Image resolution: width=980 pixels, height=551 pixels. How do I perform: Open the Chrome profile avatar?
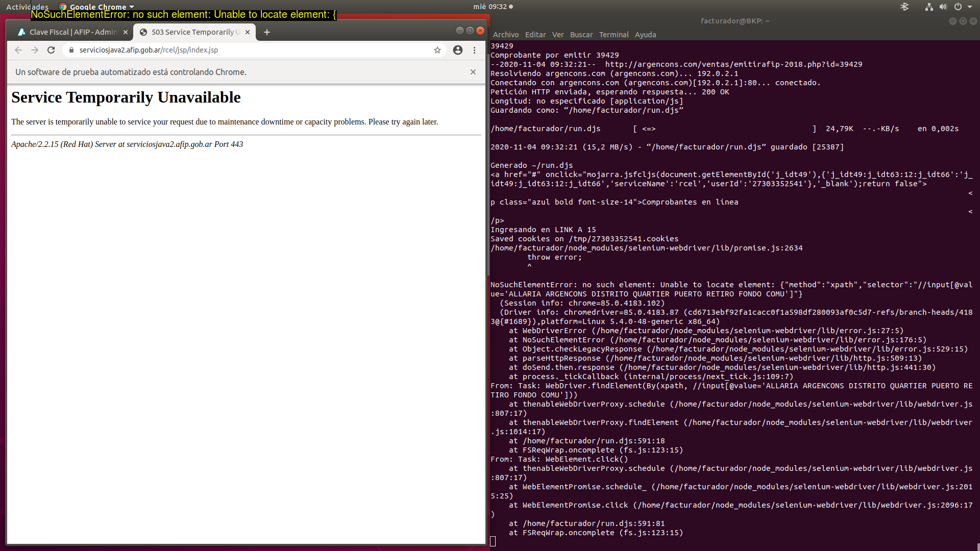(458, 50)
